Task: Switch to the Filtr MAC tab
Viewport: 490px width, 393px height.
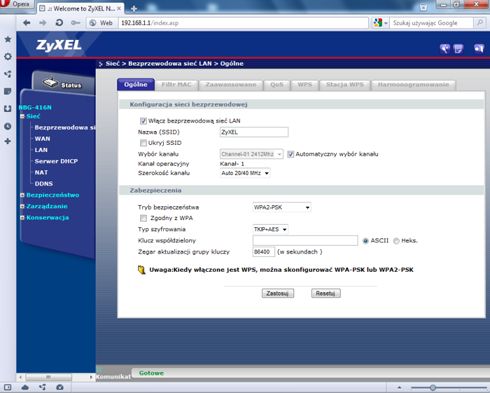Action: [x=177, y=85]
